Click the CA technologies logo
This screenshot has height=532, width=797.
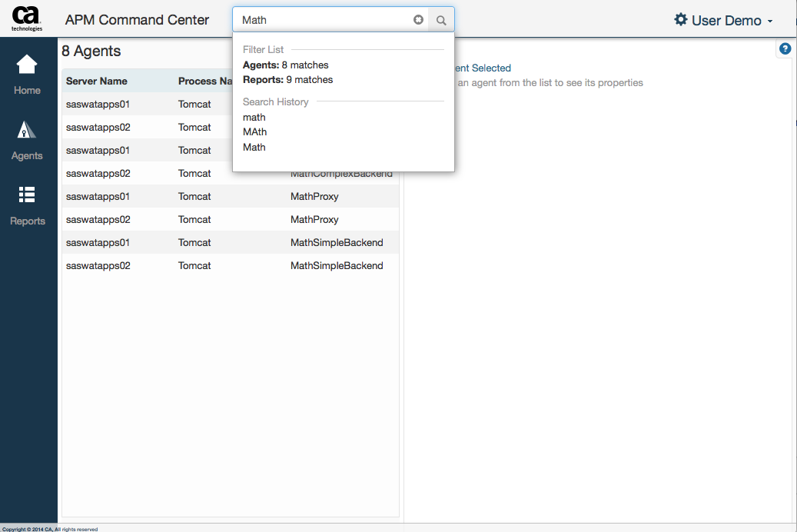[27, 18]
